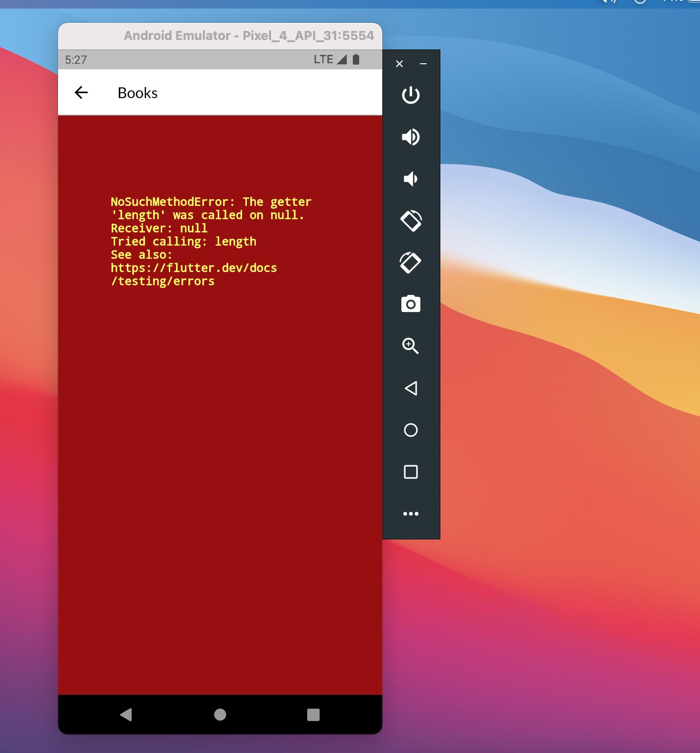Click the flutter.dev docs URL text
This screenshot has height=753, width=700.
coord(194,274)
